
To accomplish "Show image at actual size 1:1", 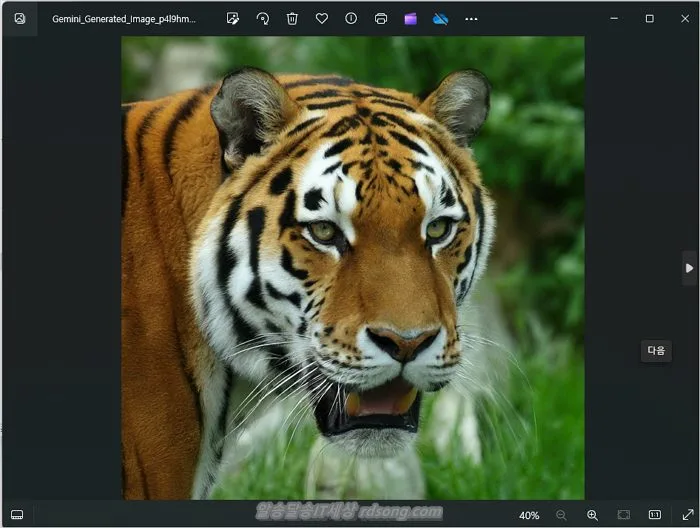I will [x=655, y=515].
